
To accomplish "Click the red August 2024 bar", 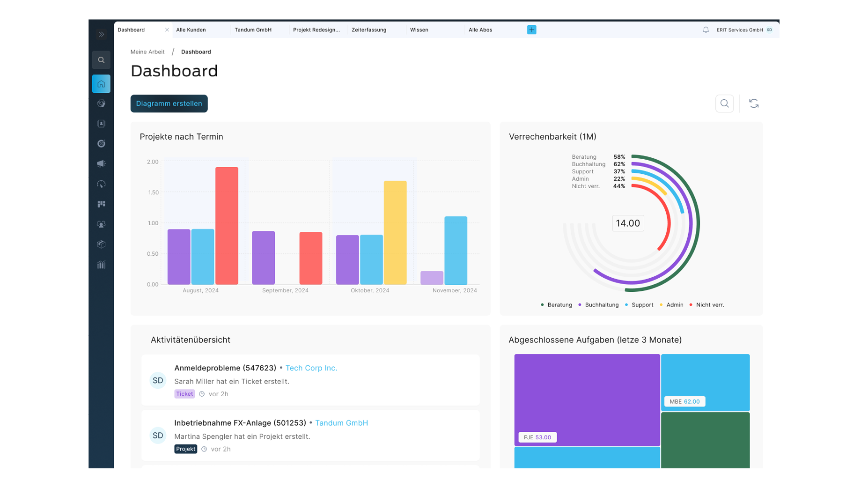I will pos(227,226).
